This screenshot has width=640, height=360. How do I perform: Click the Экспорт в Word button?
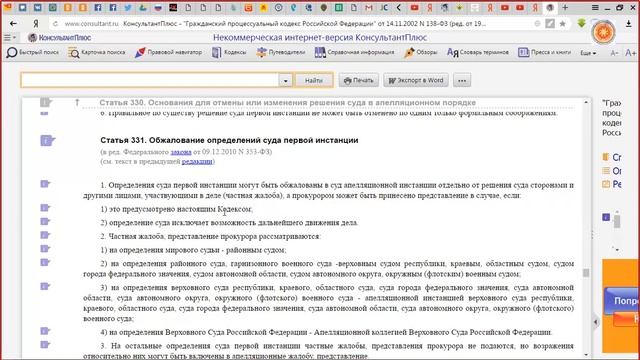click(416, 80)
